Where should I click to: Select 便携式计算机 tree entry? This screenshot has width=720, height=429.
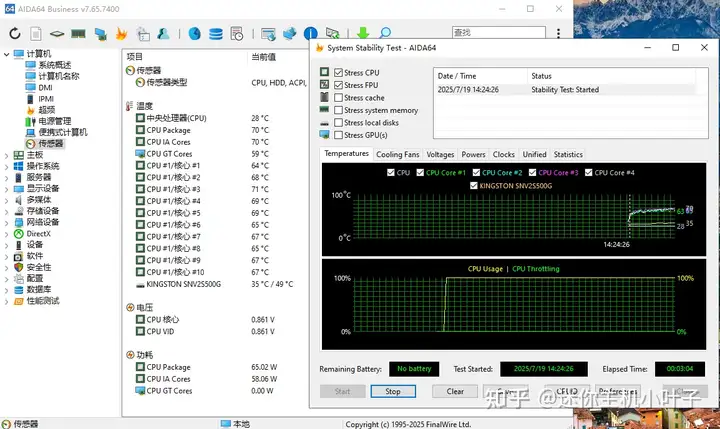coord(63,132)
